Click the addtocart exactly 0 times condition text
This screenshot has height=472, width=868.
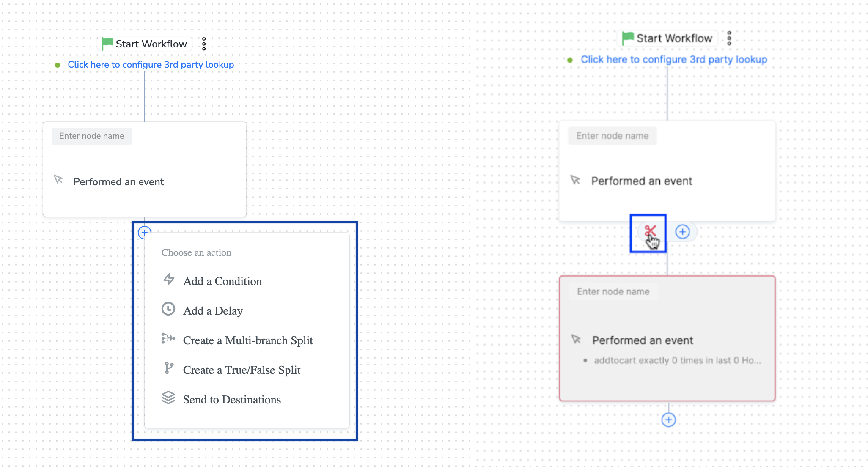click(x=677, y=360)
